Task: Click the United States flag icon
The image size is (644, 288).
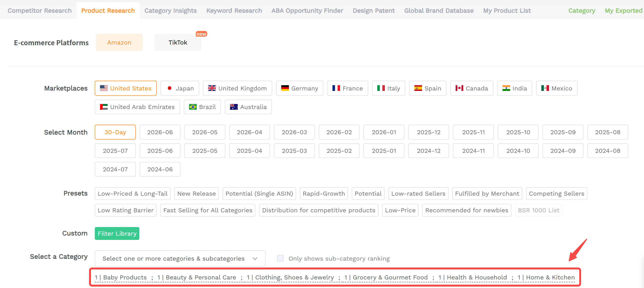Action: (104, 88)
